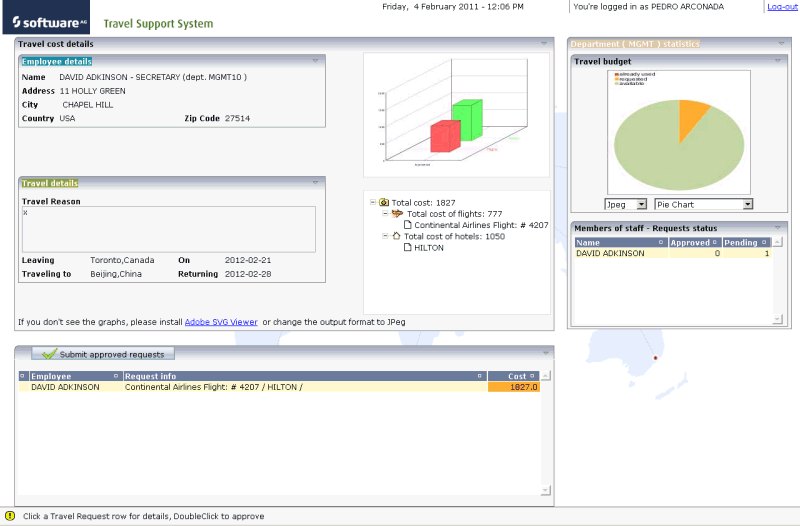Click the Log-out link
800x526 pixels.
click(x=781, y=7)
